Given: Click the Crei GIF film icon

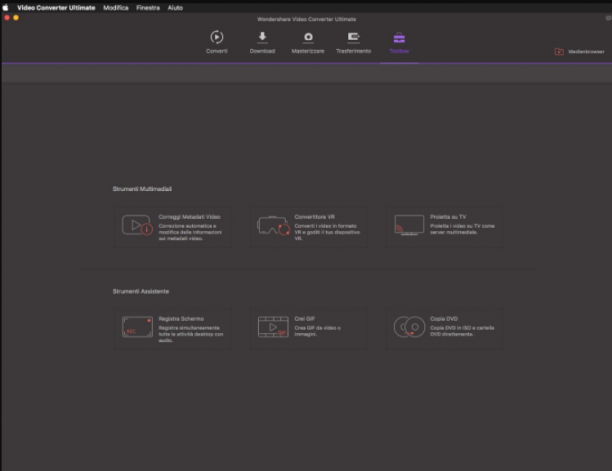Looking at the screenshot, I should [x=273, y=327].
